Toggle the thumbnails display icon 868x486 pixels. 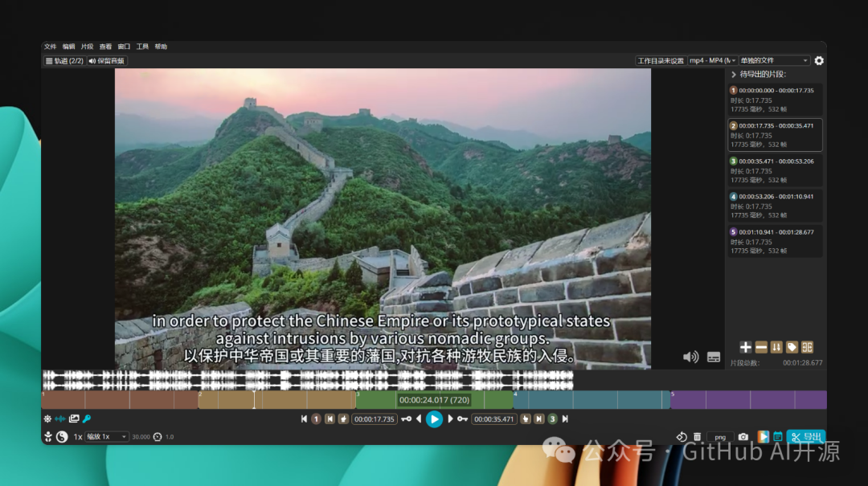[x=74, y=419]
